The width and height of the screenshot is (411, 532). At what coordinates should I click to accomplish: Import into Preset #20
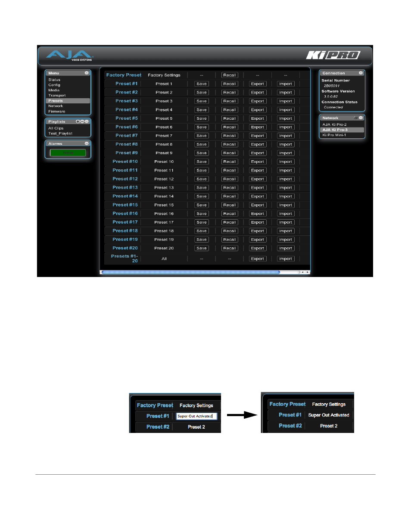coord(286,248)
